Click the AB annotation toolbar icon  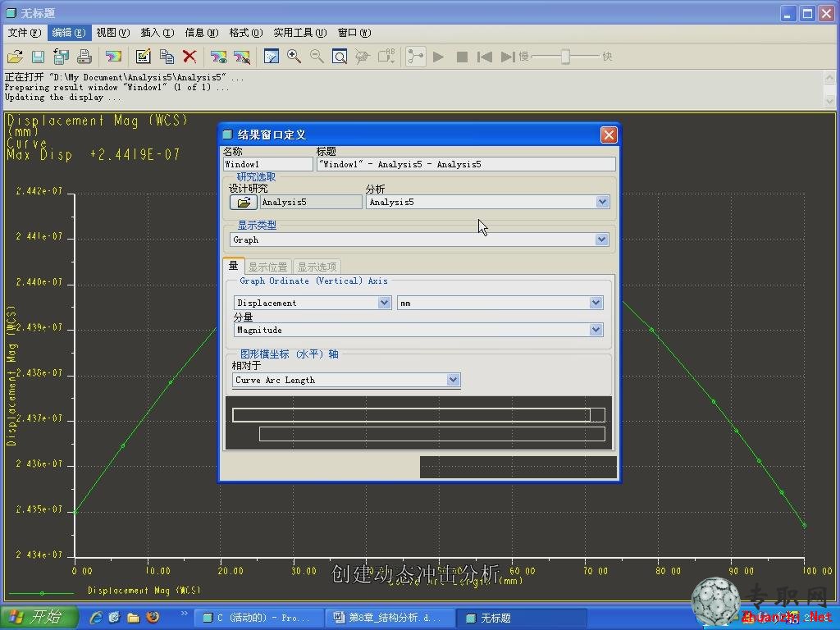386,57
